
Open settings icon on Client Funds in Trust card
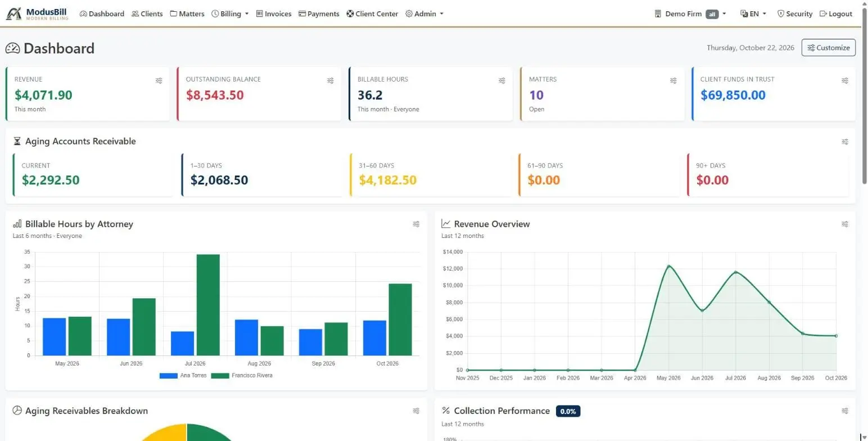pos(845,81)
